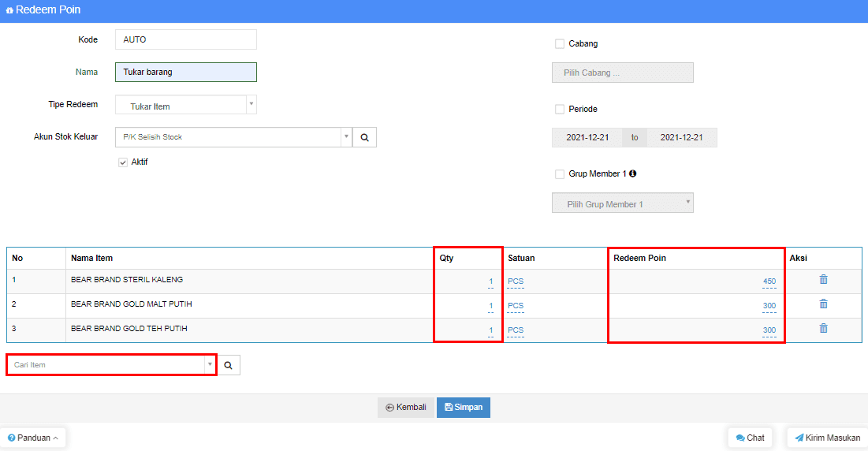Click the search icon beside Cari Item
The image size is (868, 451).
[x=228, y=365]
